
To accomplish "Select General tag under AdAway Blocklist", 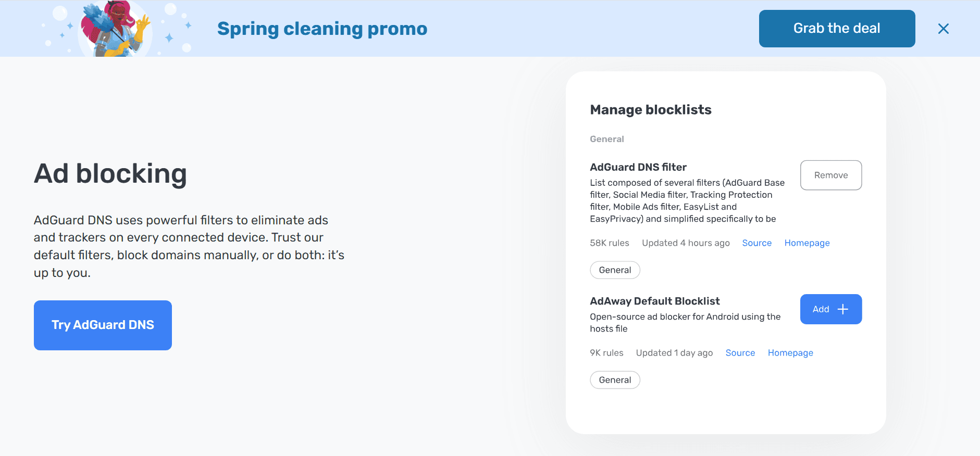I will (615, 380).
